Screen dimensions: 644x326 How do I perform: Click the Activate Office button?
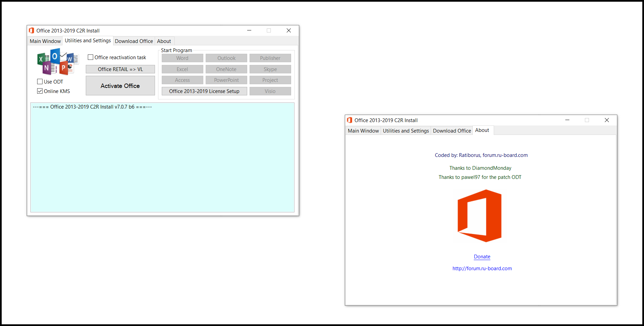(120, 86)
